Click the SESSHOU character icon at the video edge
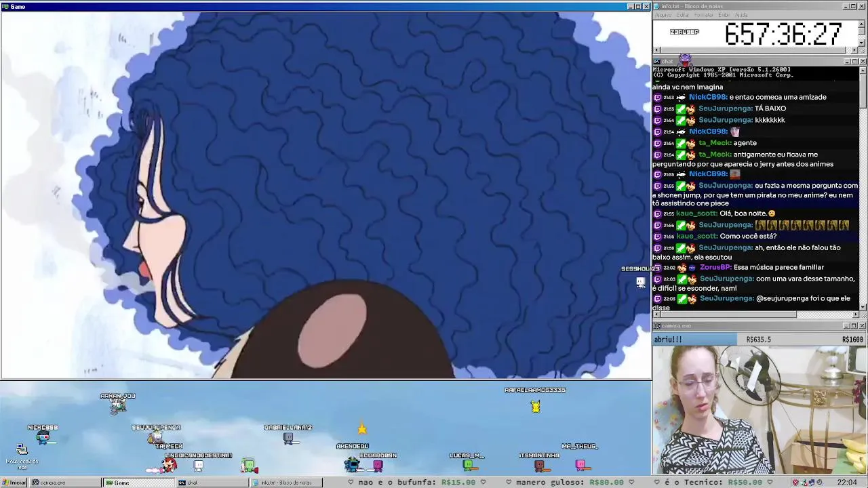Screen dimensions: 868x488 pos(641,282)
